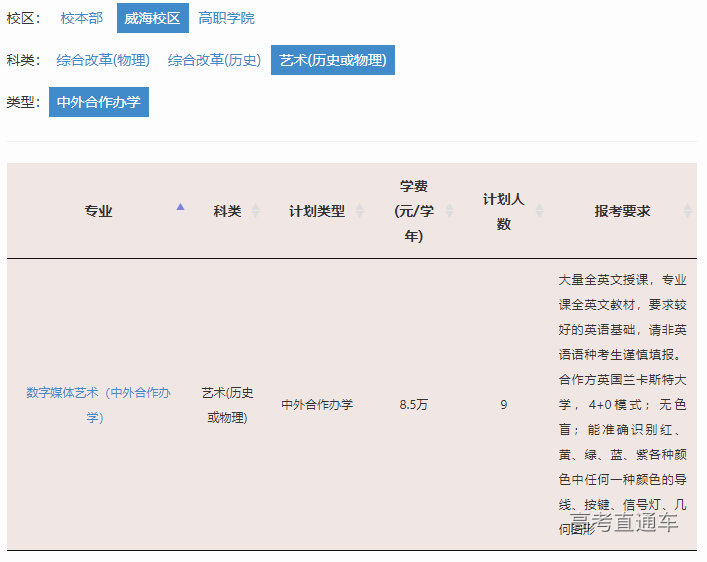This screenshot has height=562, width=707.
Task: Choose the 综合改革(历史) category
Action: click(x=214, y=60)
